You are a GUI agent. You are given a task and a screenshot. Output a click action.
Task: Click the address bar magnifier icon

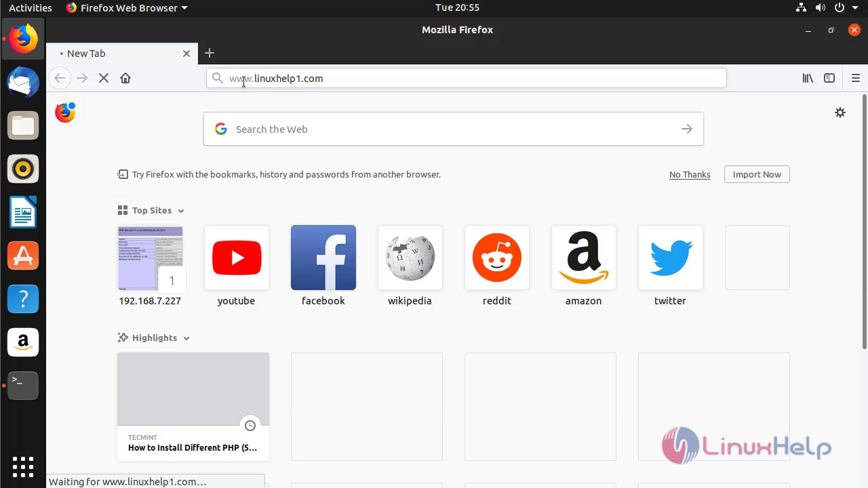click(217, 78)
